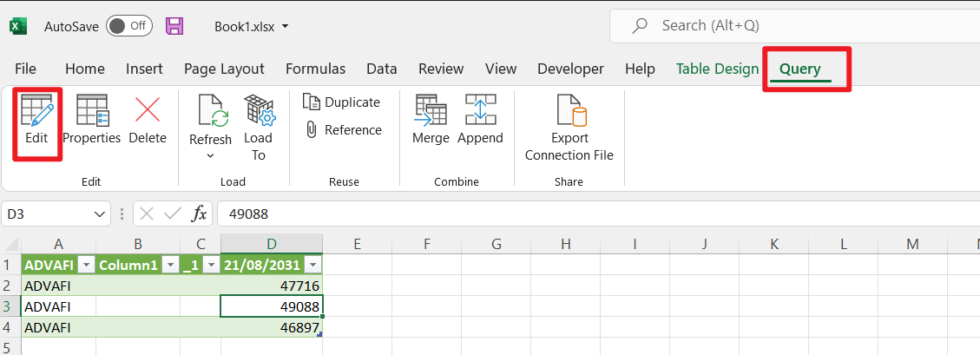Open the Book1.xlsx file name dropdown
The height and width of the screenshot is (355, 980).
tap(286, 26)
